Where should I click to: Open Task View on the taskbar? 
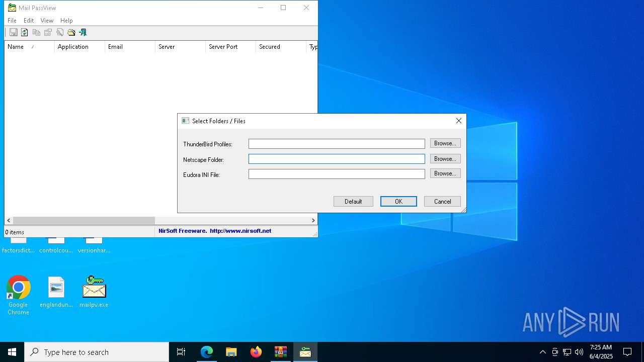181,352
